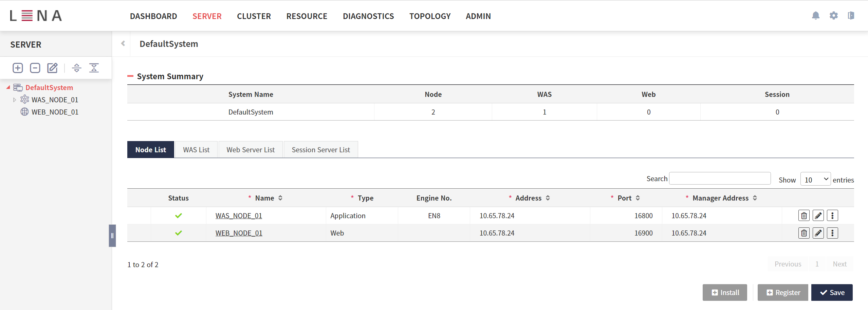868x310 pixels.
Task: Open more options for WAS_NODE_01 row
Action: (832, 216)
